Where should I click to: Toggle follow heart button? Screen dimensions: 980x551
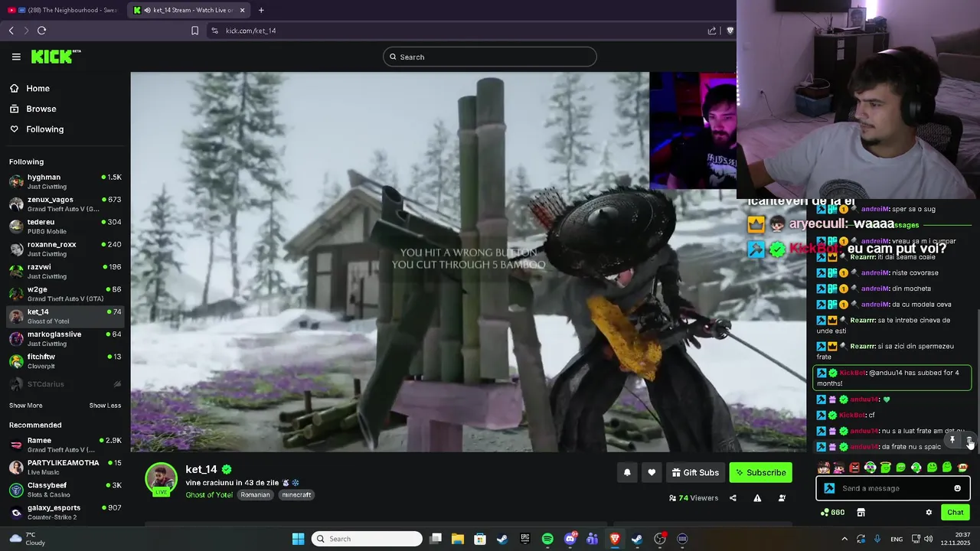(652, 473)
